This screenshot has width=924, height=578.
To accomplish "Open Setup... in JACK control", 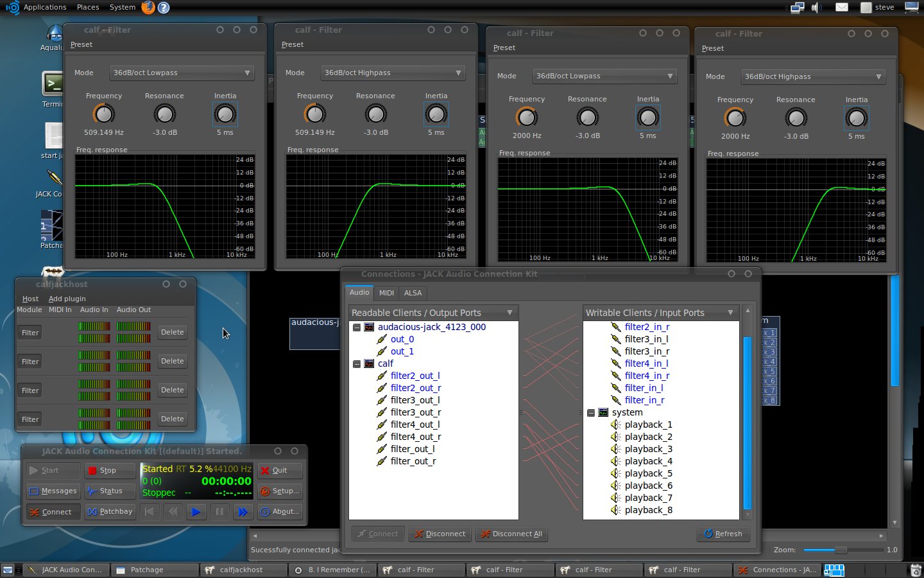I will point(280,491).
